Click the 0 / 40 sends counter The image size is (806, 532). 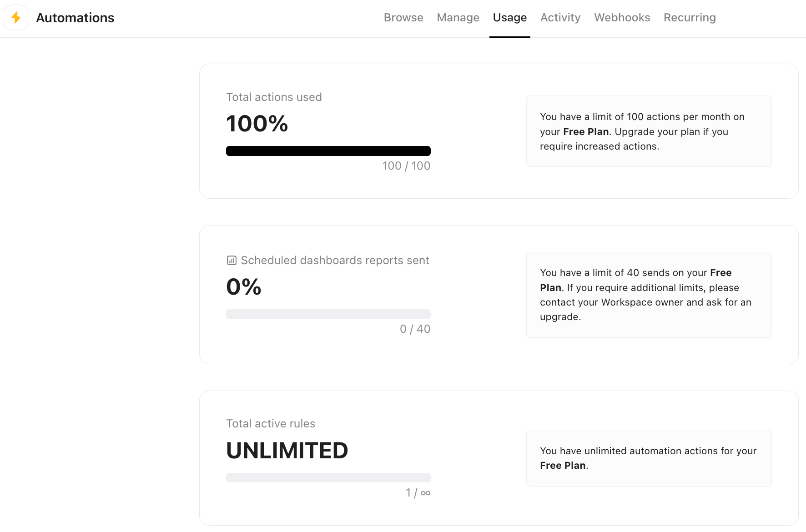coord(414,329)
